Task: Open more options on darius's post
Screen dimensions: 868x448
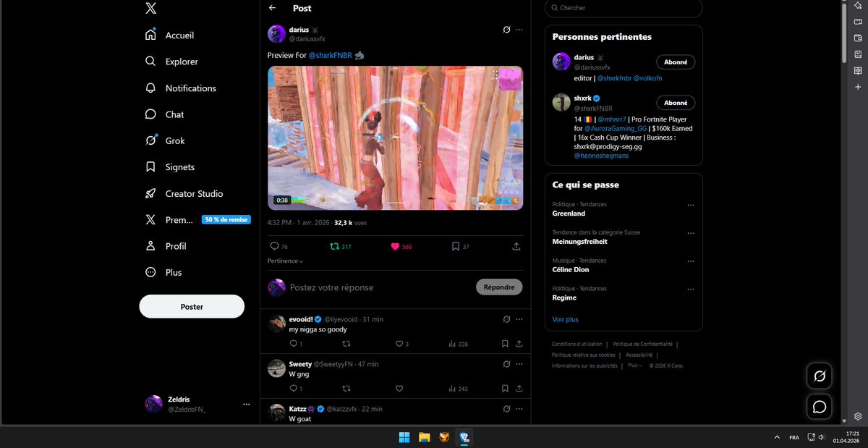Action: point(519,28)
